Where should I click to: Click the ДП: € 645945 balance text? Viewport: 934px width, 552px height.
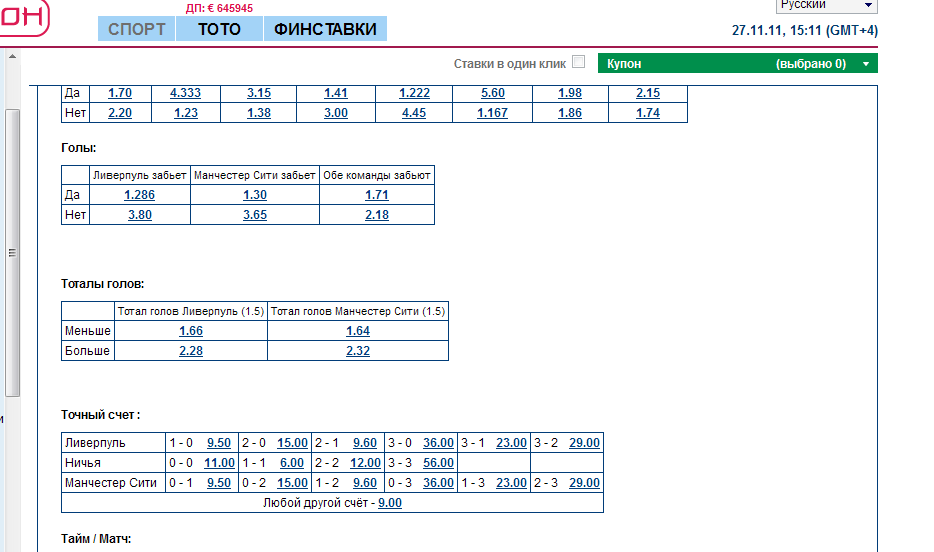tap(219, 8)
